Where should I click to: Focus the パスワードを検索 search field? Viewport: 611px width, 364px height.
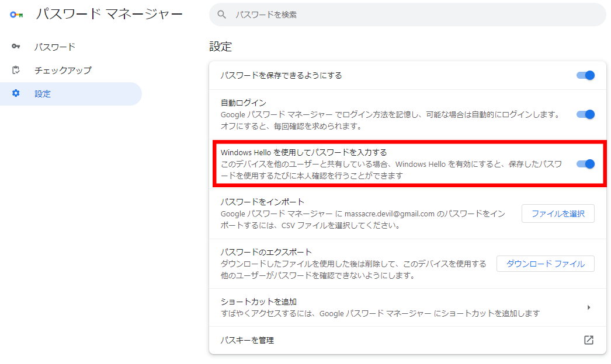click(x=409, y=15)
